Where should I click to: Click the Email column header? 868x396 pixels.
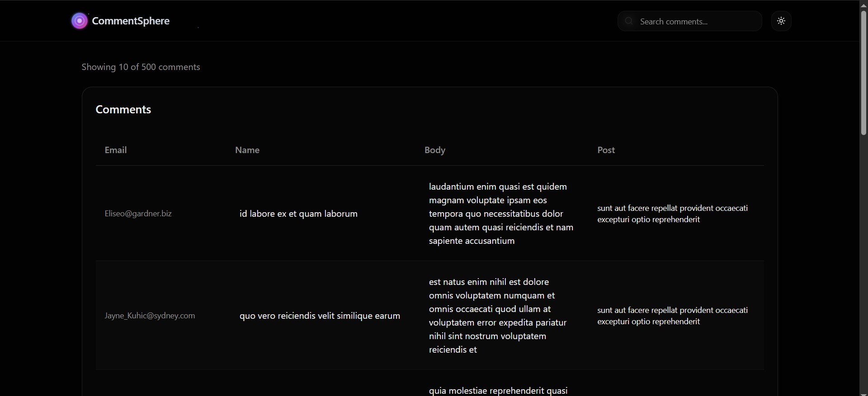116,150
